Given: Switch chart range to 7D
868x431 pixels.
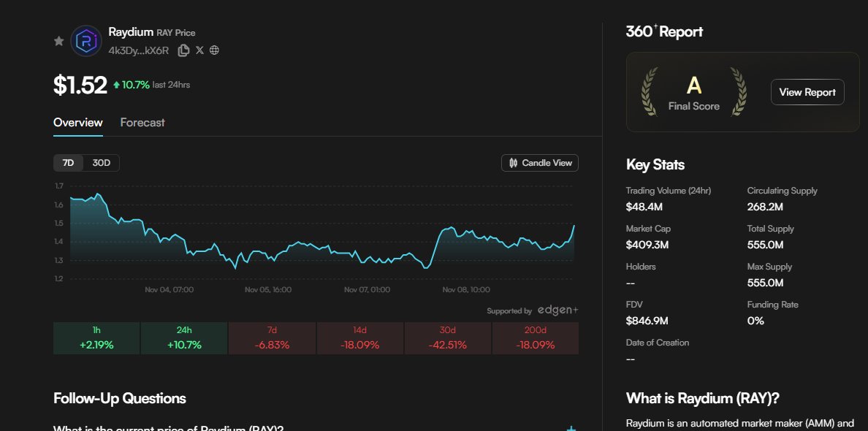Looking at the screenshot, I should [69, 163].
